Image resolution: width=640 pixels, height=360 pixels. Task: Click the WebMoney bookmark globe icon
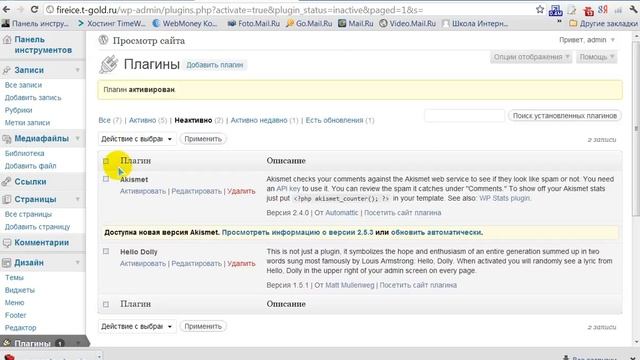pos(156,24)
